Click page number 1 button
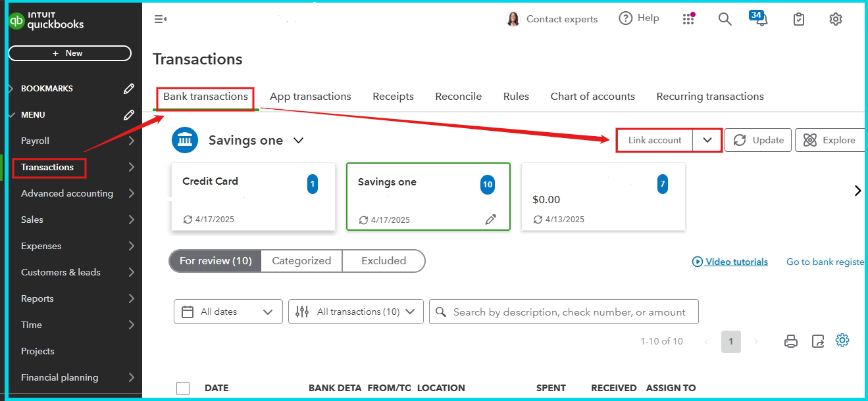This screenshot has height=401, width=868. click(x=730, y=342)
